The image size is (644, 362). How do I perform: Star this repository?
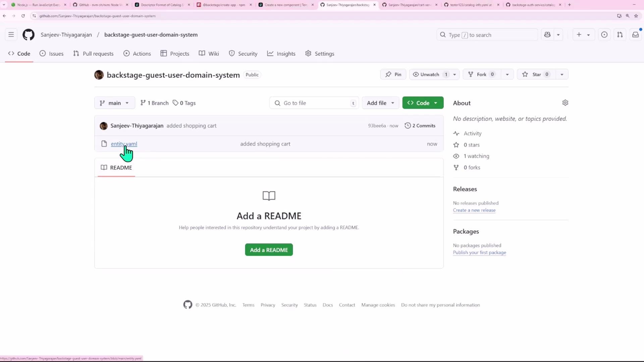pyautogui.click(x=536, y=74)
